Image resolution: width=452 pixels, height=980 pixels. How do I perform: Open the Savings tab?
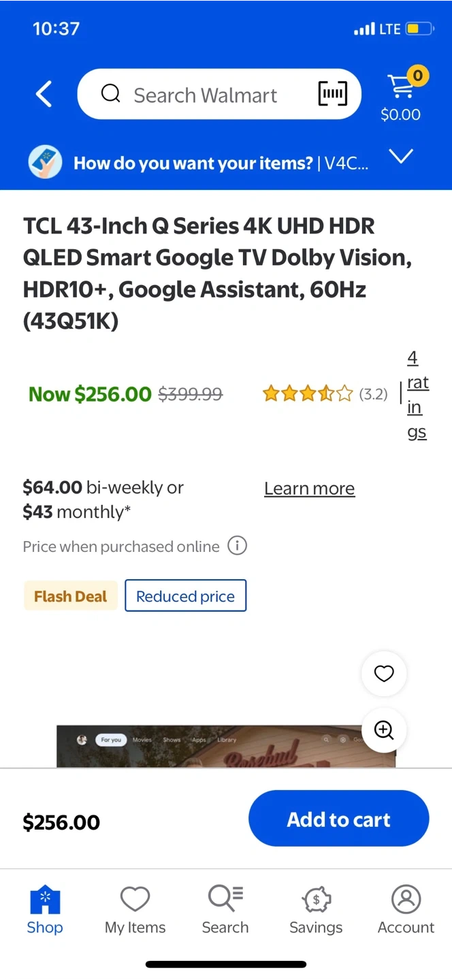click(316, 910)
